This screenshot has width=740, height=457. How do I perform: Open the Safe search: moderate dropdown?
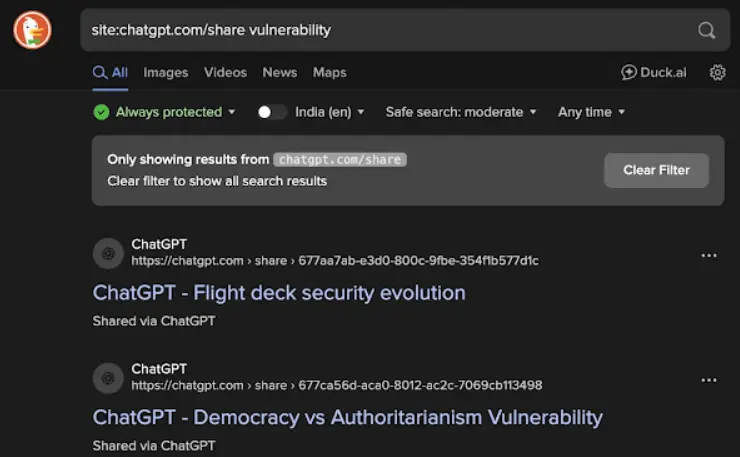(x=461, y=112)
